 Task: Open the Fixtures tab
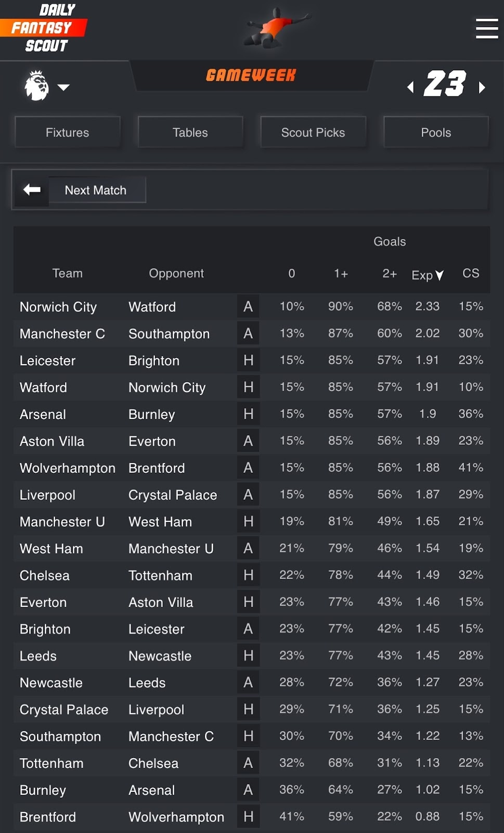(x=68, y=133)
